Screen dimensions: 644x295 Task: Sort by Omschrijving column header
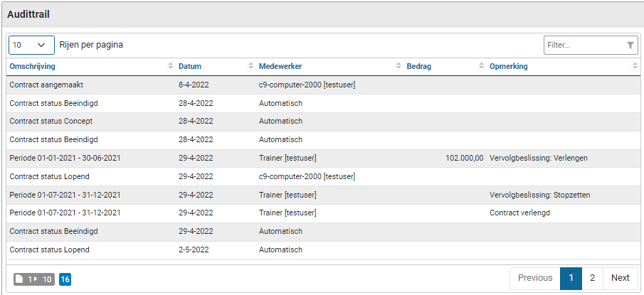[x=33, y=66]
